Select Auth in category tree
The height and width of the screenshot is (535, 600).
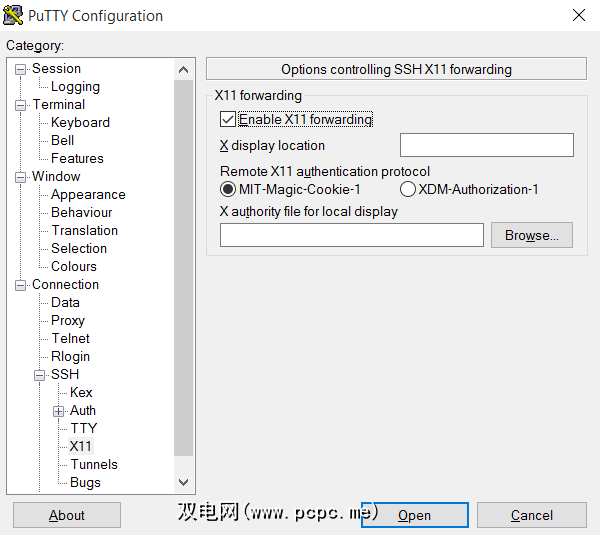83,410
